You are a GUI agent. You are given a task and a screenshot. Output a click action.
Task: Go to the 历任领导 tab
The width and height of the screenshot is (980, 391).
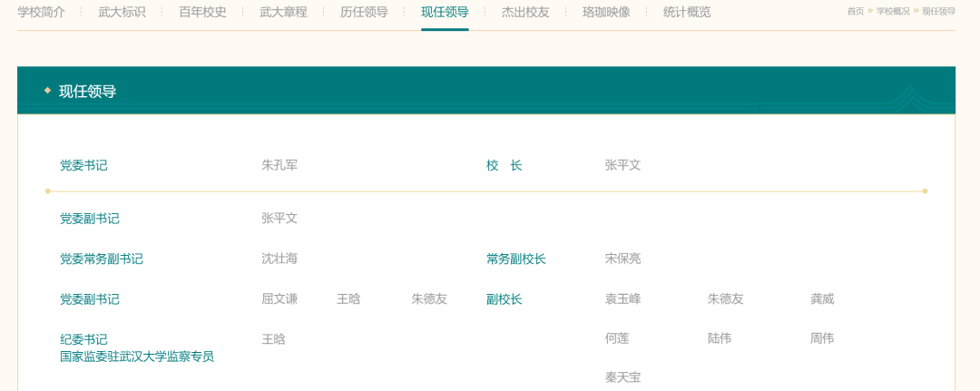[364, 12]
